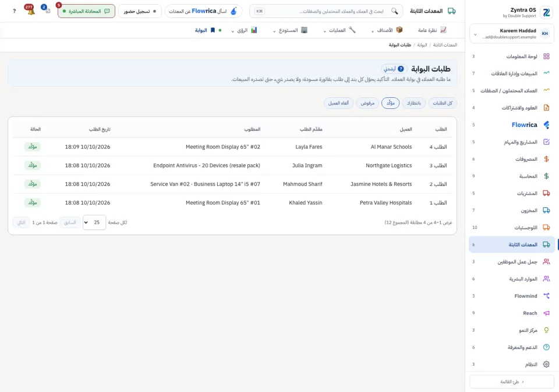Viewport: 559px width, 392px height.
Task: Select the ألغاه العميل filter chip
Action: coord(338,103)
